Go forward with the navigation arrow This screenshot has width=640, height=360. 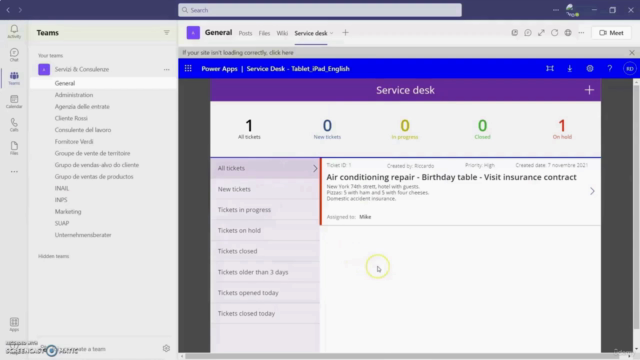(x=20, y=10)
